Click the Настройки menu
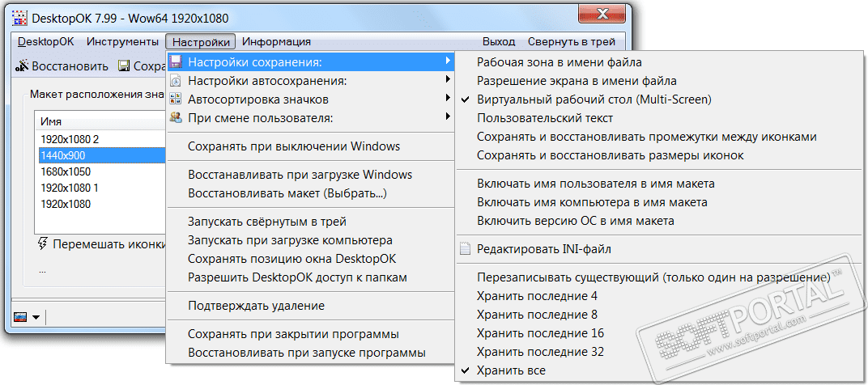The image size is (868, 385). 200,41
